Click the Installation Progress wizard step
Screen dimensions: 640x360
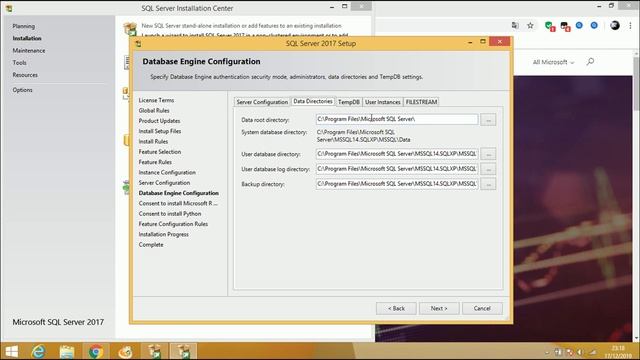pos(163,234)
